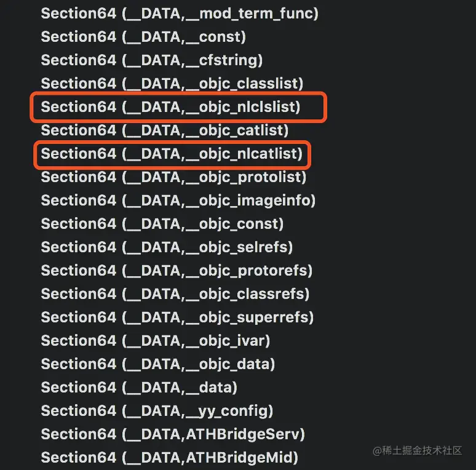Select the highlighted __objc_nlclslist section
Screen dimensions: 476x470
(x=170, y=107)
